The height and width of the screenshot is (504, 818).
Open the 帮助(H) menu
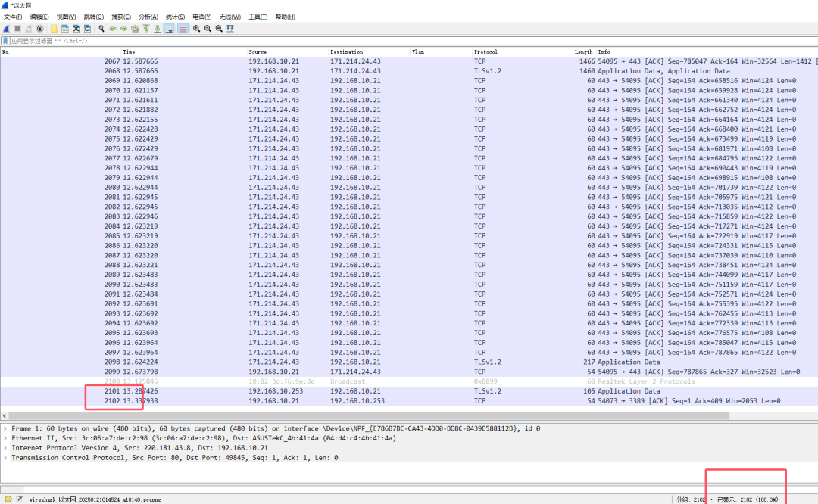(x=285, y=17)
